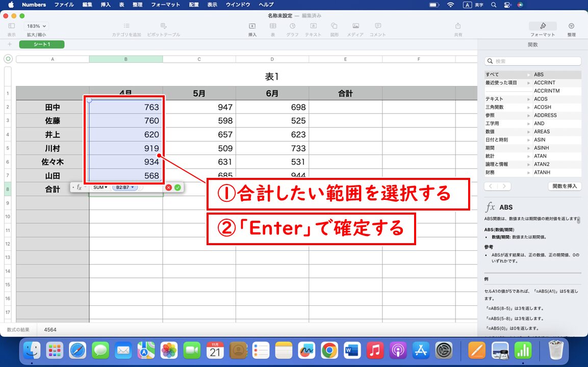Image resolution: width=588 pixels, height=367 pixels.
Task: Click the function search field in the 関数 panel
Action: (x=532, y=61)
